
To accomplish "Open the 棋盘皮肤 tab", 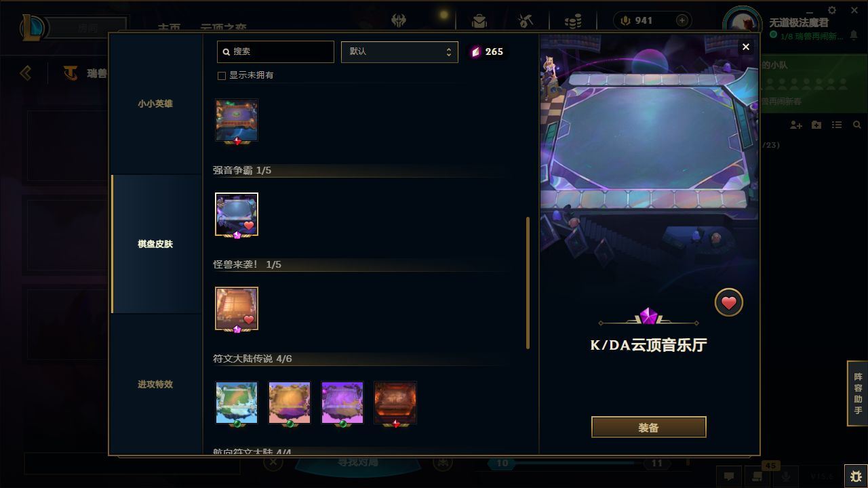I will pos(155,244).
